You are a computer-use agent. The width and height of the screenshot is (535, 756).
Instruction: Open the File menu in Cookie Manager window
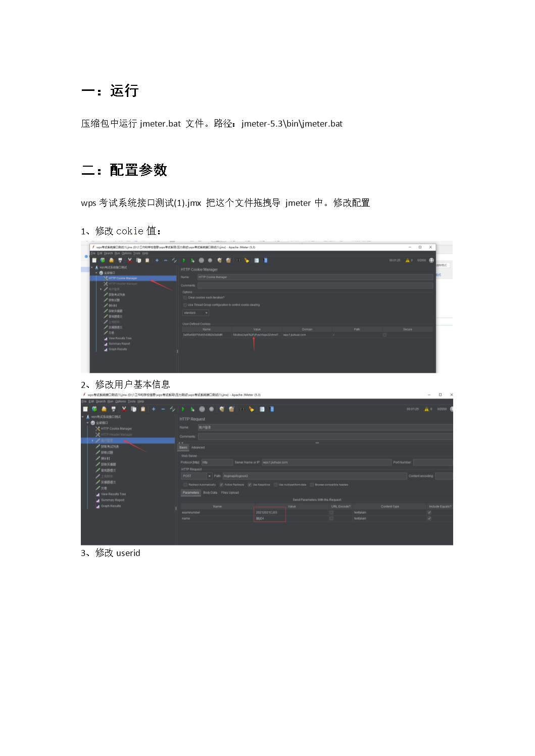(x=93, y=254)
